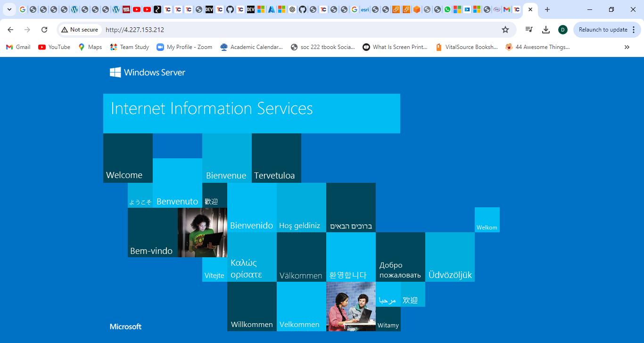This screenshot has width=644, height=343.
Task: Switch to the Azure logo tab
Action: click(x=271, y=9)
